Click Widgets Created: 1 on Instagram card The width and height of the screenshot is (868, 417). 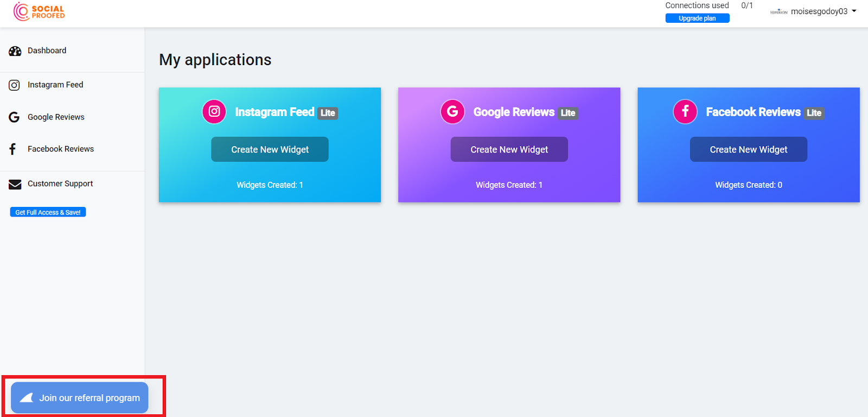click(270, 185)
